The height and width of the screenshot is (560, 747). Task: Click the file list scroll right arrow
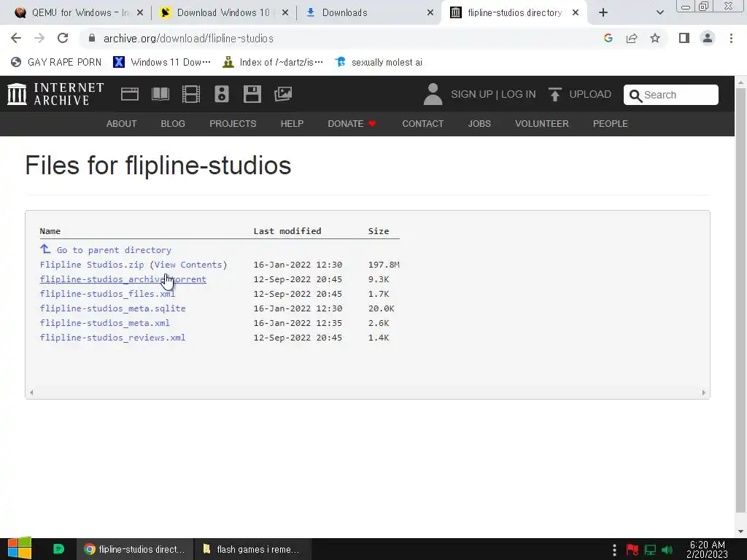click(x=703, y=392)
